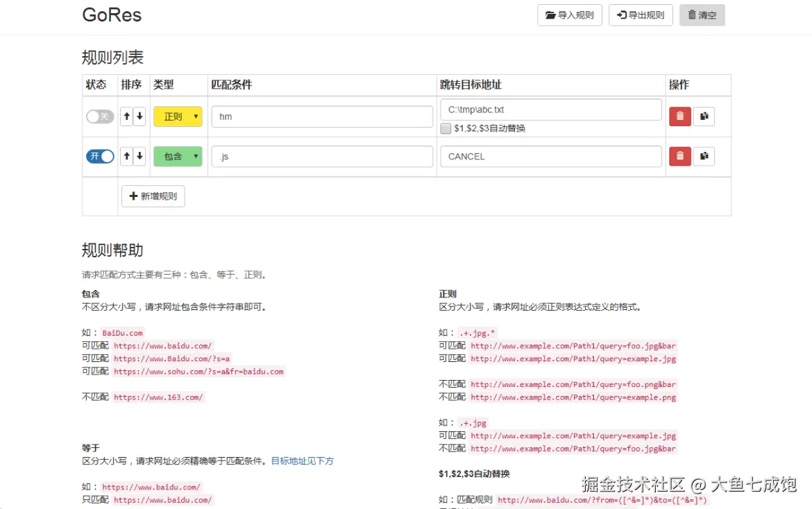This screenshot has height=509, width=812.
Task: Open the 包含 type dropdown
Action: (x=178, y=156)
